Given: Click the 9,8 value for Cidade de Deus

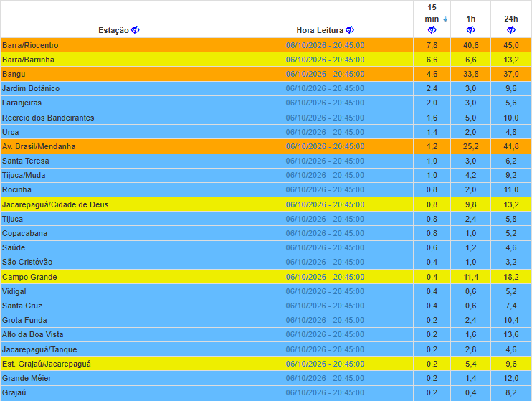Looking at the screenshot, I should [x=470, y=204].
